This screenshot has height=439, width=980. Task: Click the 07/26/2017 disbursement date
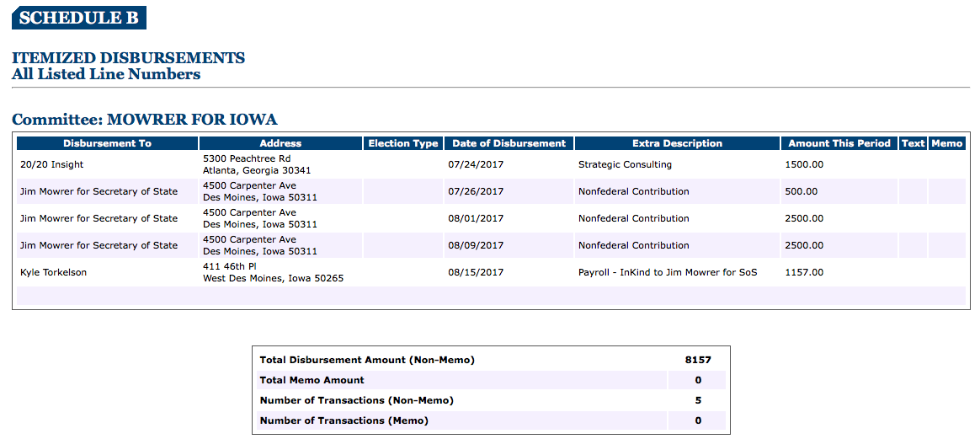476,191
